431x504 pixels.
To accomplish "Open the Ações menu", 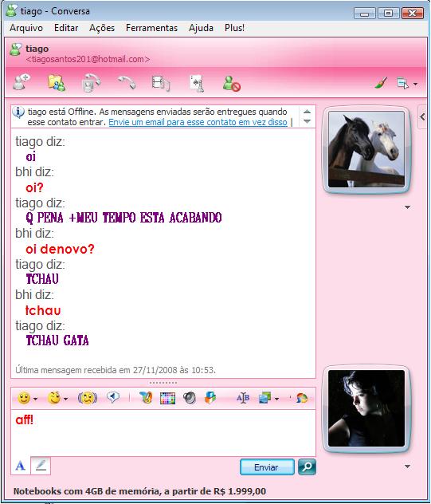I will tap(102, 28).
